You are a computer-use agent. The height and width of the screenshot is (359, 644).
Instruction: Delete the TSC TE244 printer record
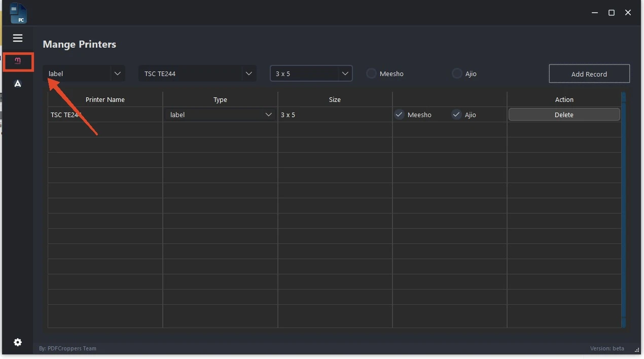point(564,115)
